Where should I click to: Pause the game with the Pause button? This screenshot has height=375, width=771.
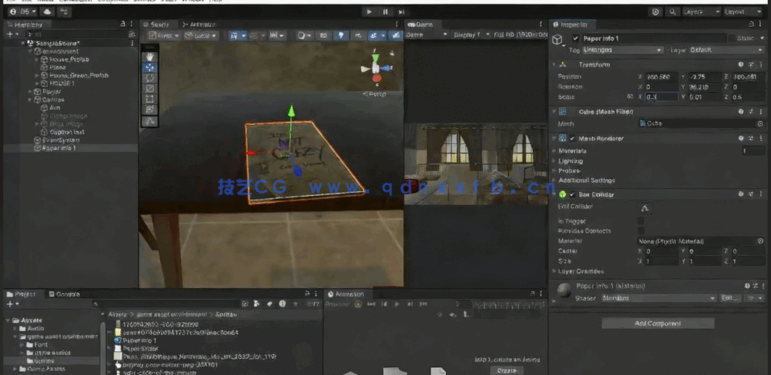[385, 12]
